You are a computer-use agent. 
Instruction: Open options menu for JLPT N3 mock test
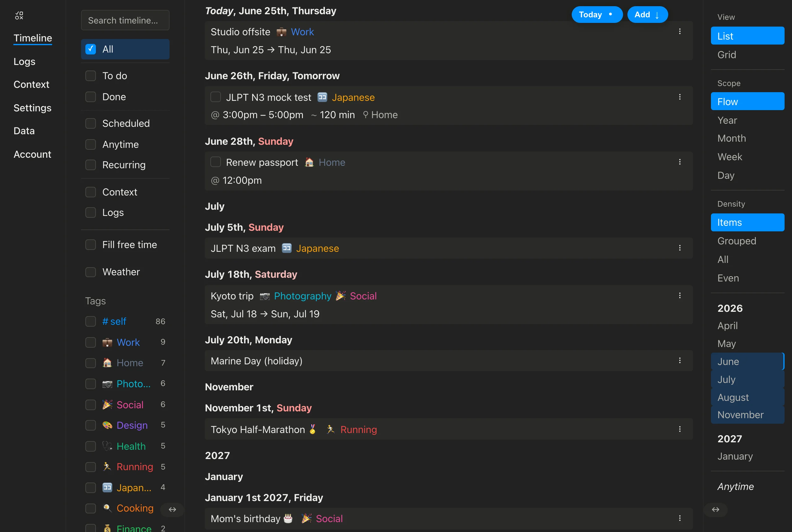(680, 97)
